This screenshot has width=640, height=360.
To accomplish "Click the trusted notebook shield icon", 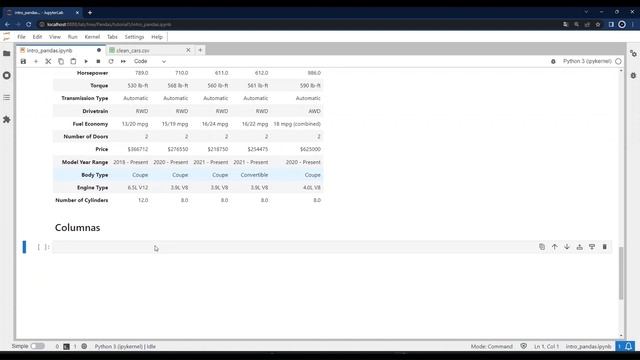I will click(523, 346).
